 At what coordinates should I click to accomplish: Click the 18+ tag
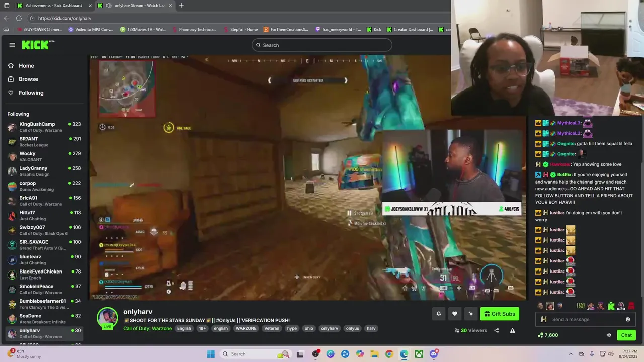(202, 328)
